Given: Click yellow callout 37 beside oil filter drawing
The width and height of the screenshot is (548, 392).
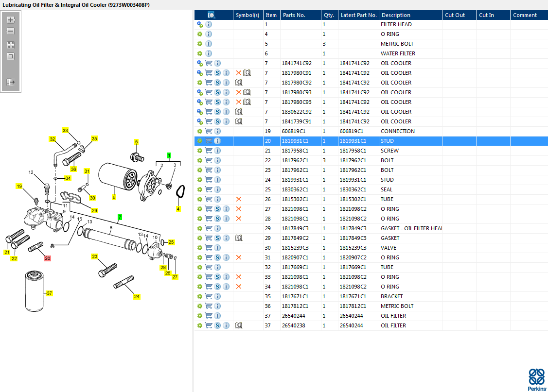Looking at the screenshot, I should pyautogui.click(x=49, y=293).
